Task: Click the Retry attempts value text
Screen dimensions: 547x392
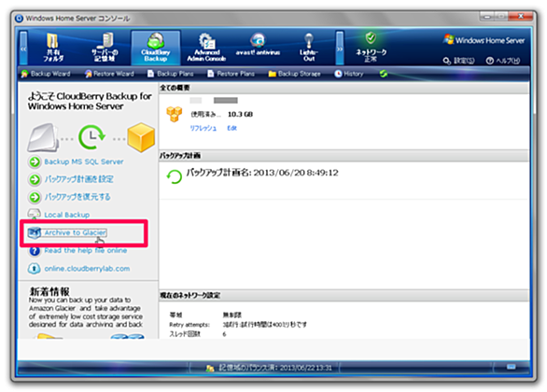Action: (x=265, y=325)
